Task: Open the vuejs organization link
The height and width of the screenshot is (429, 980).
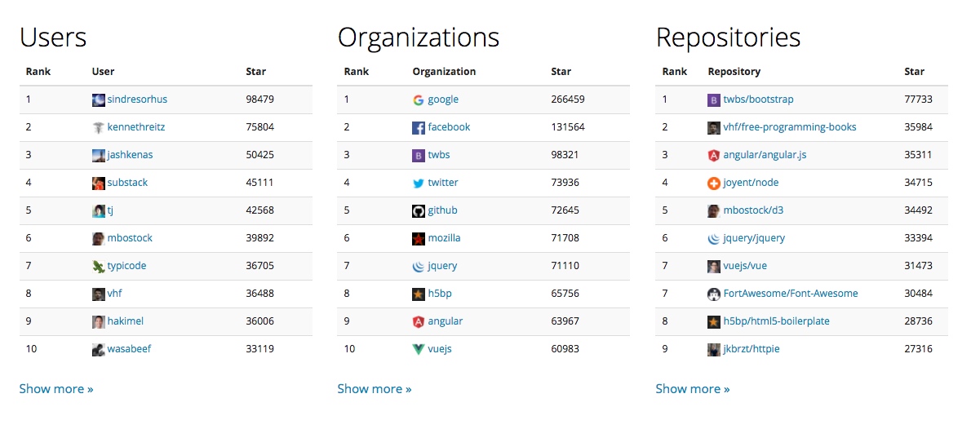Action: point(440,349)
